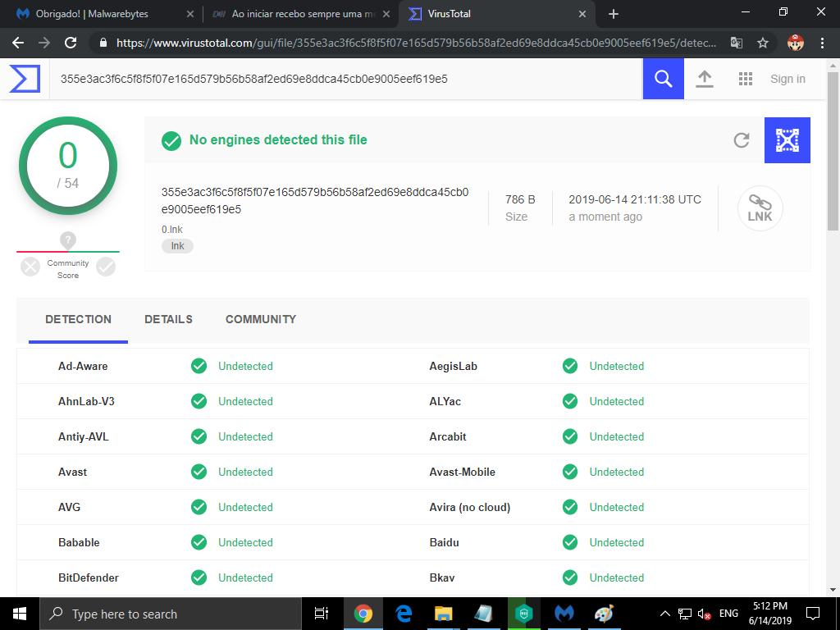The height and width of the screenshot is (630, 840).
Task: Click the analysis date 2019-06-14 text
Action: pos(635,199)
